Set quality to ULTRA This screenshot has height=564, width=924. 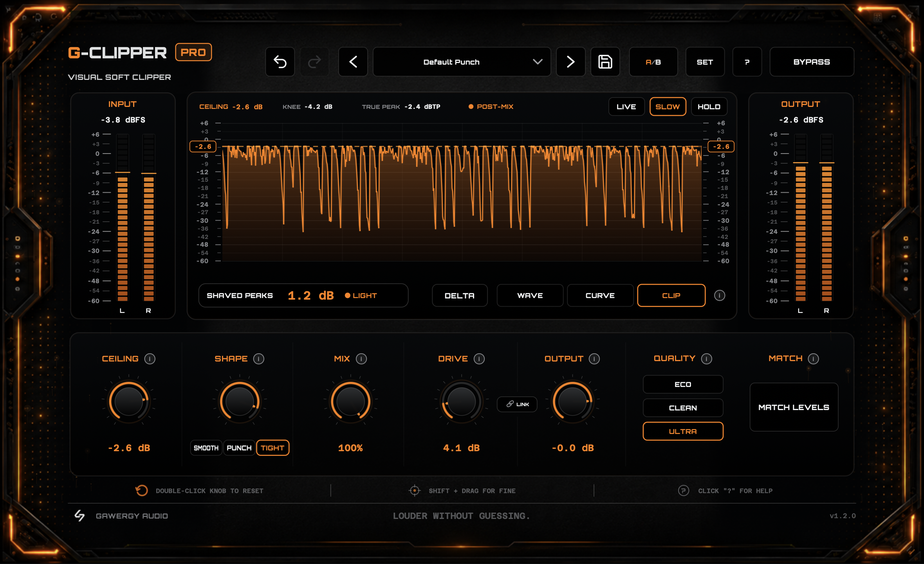[683, 431]
